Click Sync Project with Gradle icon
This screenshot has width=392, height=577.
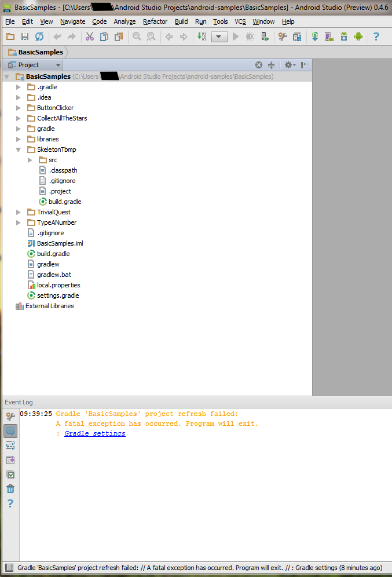(315, 36)
